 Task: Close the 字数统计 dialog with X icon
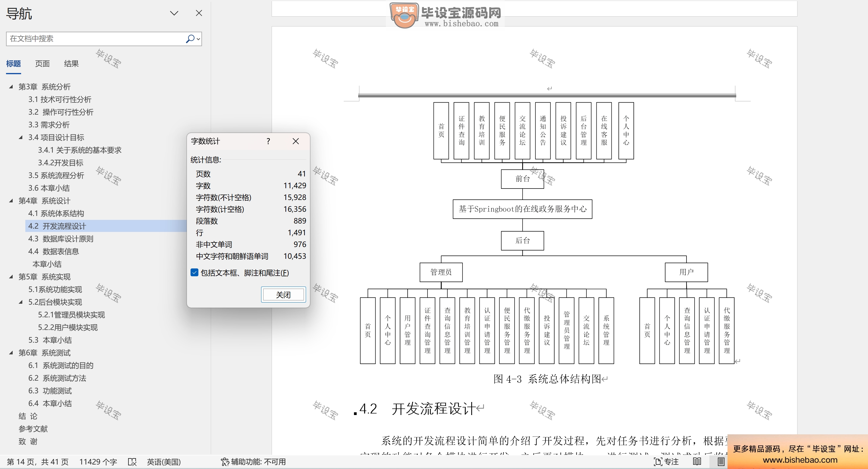(x=295, y=141)
